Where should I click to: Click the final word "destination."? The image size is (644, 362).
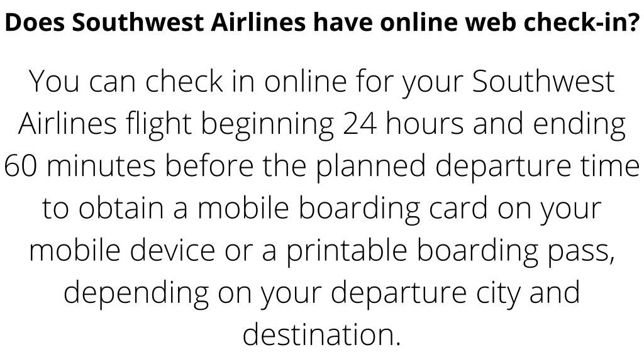coord(321,334)
